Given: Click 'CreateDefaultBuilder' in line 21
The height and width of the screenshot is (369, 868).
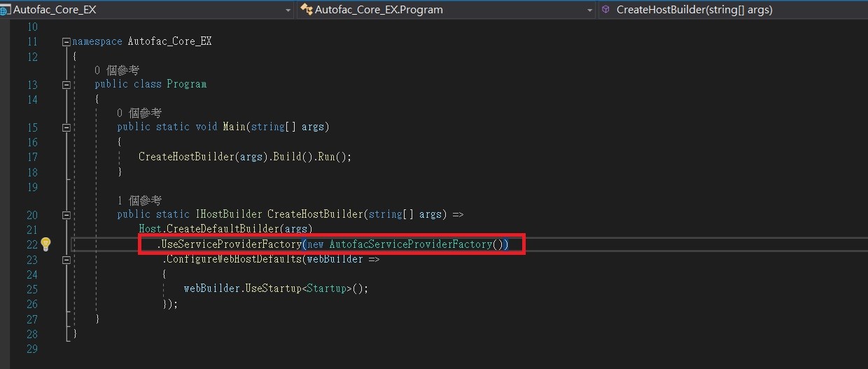Looking at the screenshot, I should (223, 229).
